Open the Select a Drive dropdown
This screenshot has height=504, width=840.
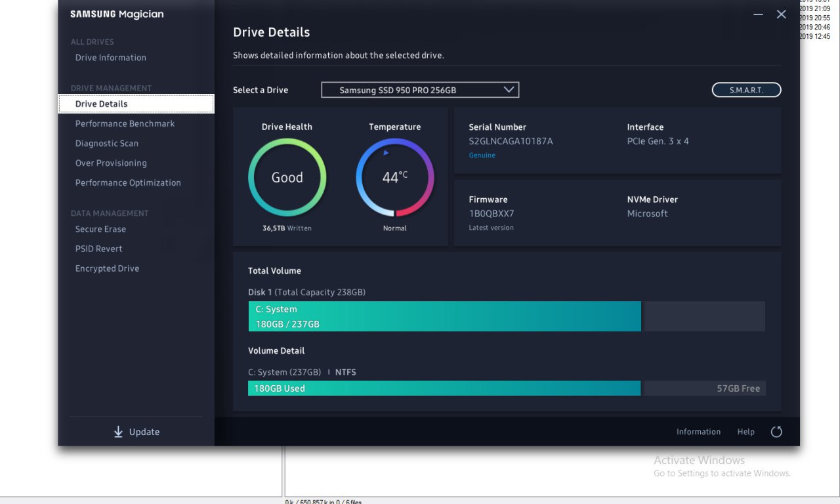point(420,90)
